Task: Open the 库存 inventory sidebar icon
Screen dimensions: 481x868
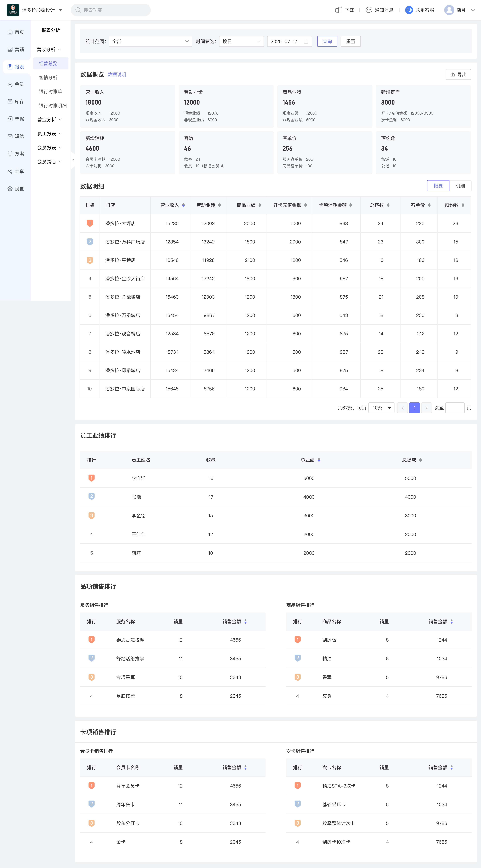Action: click(10, 101)
